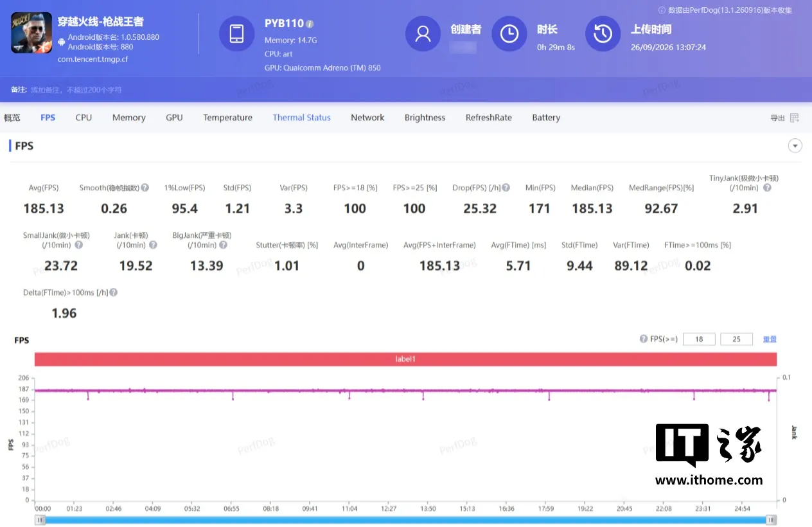Click the upload time 26/09/2026 13:07:24

[668, 48]
